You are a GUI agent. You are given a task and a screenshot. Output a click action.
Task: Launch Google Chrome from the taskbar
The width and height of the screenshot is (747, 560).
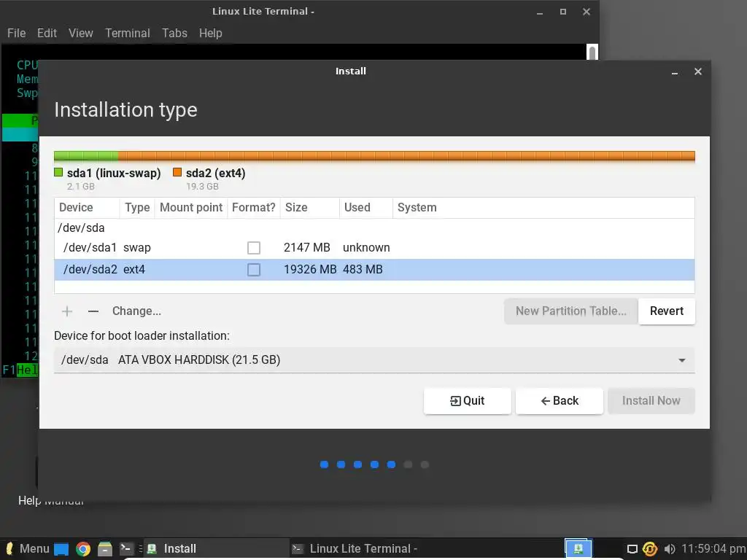pyautogui.click(x=83, y=549)
